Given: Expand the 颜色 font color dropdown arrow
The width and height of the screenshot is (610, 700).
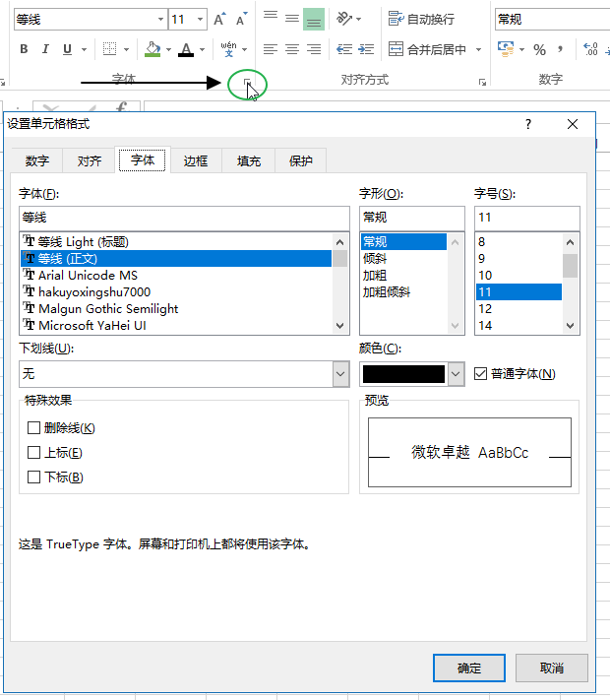Looking at the screenshot, I should point(456,374).
